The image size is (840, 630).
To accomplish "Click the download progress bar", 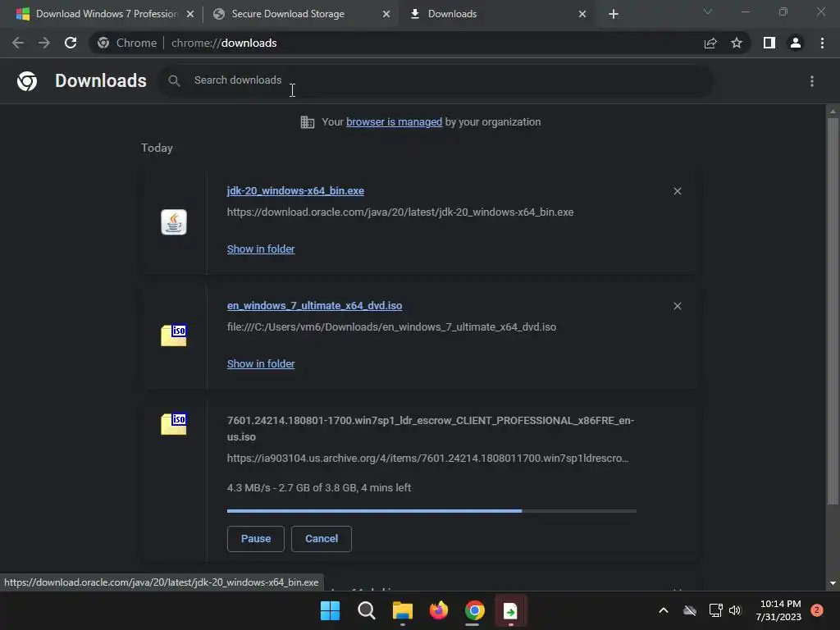I will (431, 511).
